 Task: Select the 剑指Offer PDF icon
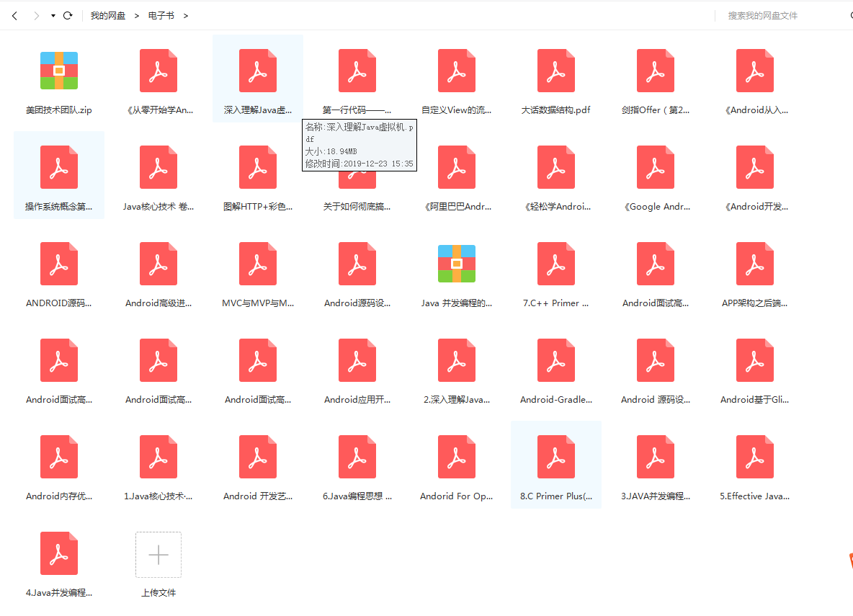[x=656, y=71]
